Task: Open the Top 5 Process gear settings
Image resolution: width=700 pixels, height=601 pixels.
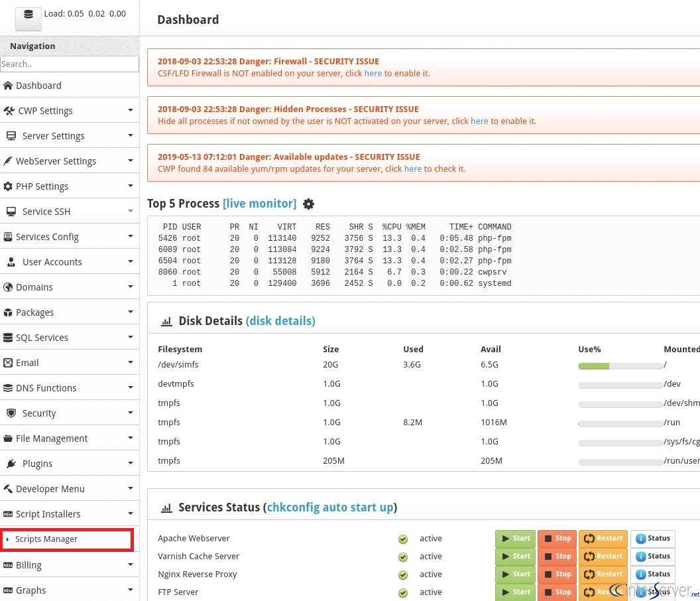Action: point(308,204)
